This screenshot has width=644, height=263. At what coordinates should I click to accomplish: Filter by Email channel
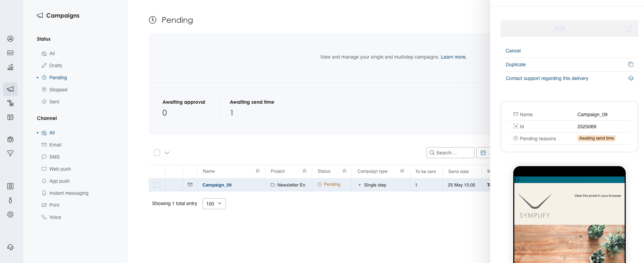coord(55,145)
